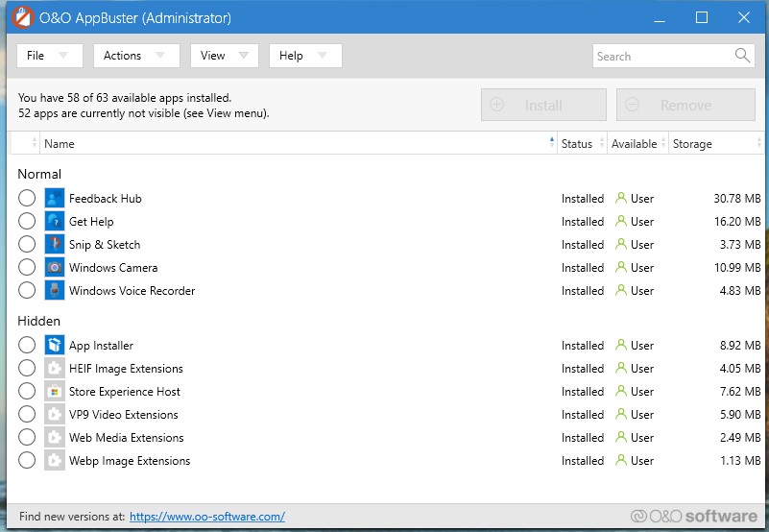The image size is (769, 532).
Task: Click the Feedback Hub app icon
Action: pyautogui.click(x=55, y=199)
